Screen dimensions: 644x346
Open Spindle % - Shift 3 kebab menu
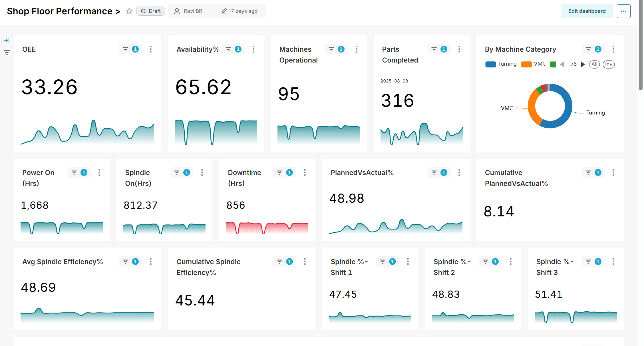[613, 261]
